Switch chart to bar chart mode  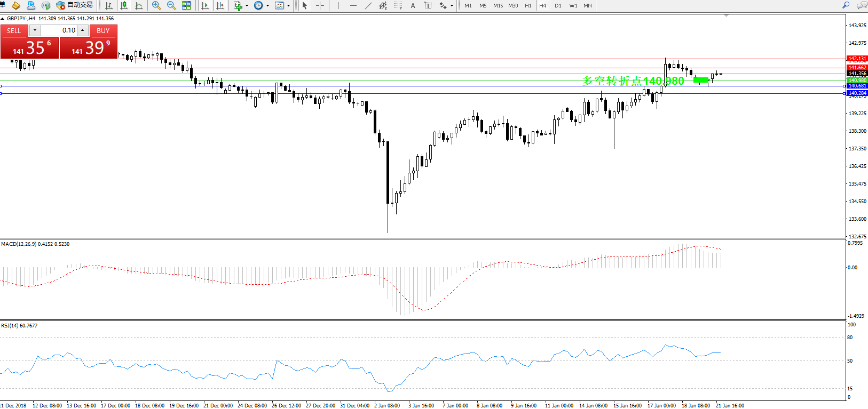click(x=109, y=5)
